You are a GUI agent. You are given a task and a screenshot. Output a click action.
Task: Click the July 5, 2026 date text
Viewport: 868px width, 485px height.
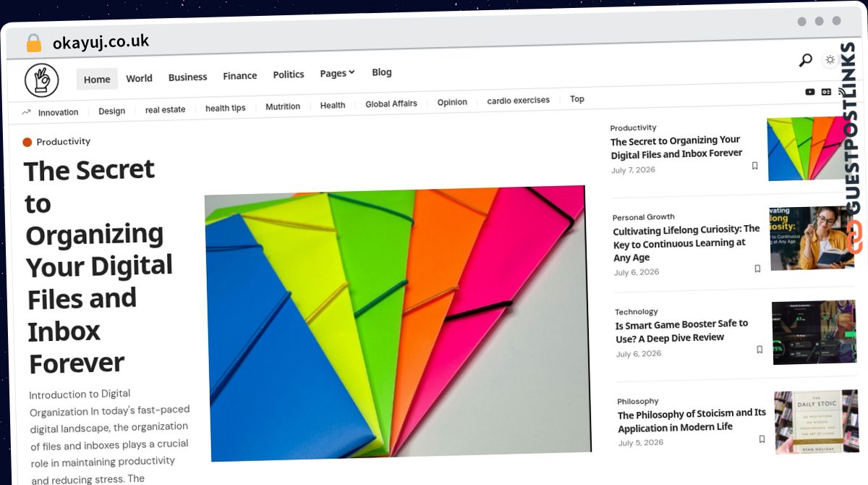coord(640,443)
